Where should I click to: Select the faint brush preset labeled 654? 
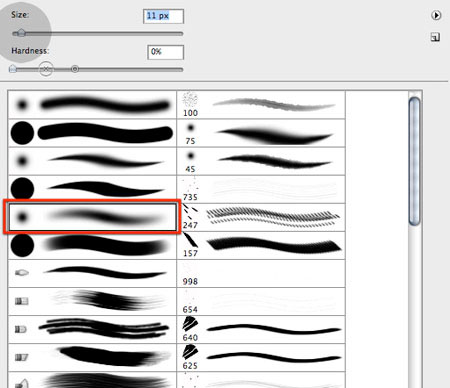pyautogui.click(x=261, y=301)
